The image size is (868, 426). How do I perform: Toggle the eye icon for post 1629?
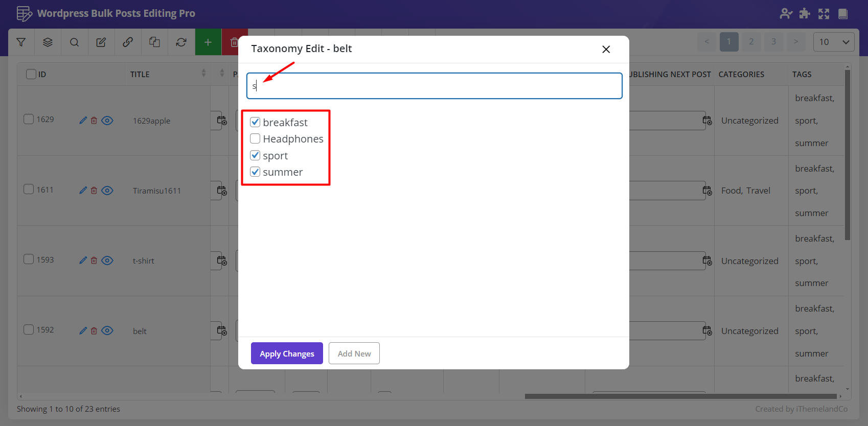coord(107,121)
